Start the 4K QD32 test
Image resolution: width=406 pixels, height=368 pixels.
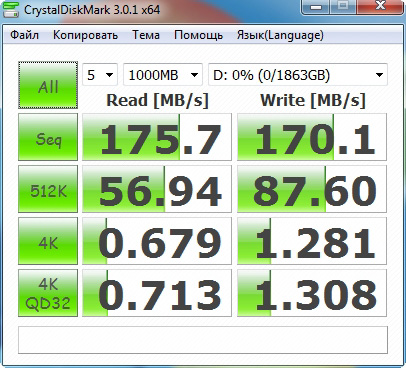(48, 293)
